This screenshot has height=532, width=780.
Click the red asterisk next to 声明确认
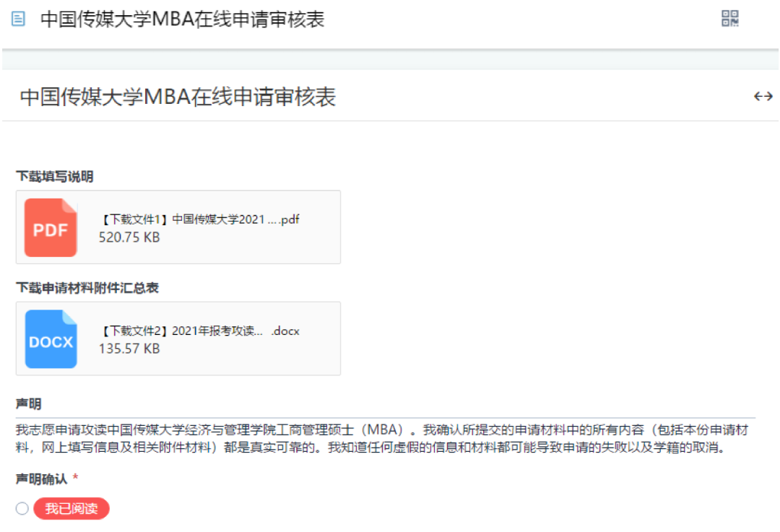point(76,477)
